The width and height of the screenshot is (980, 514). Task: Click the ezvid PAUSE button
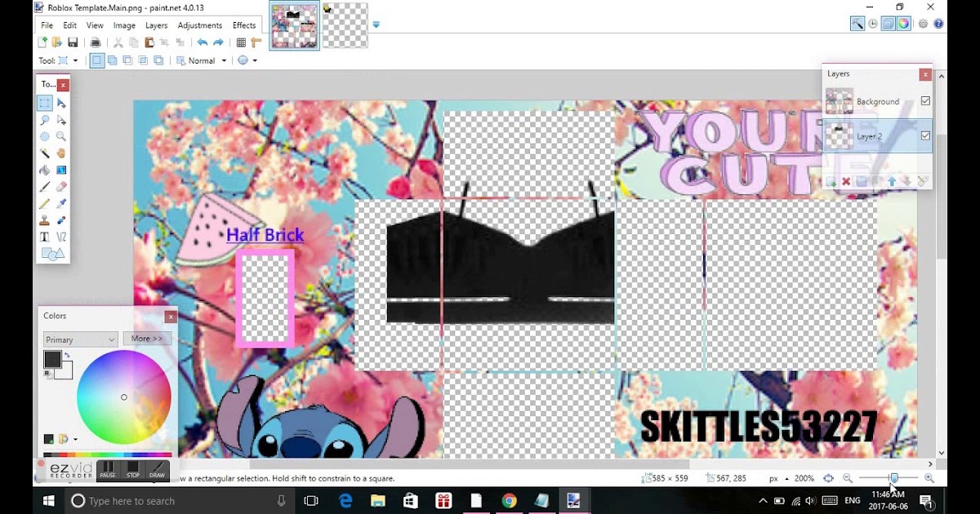point(108,470)
